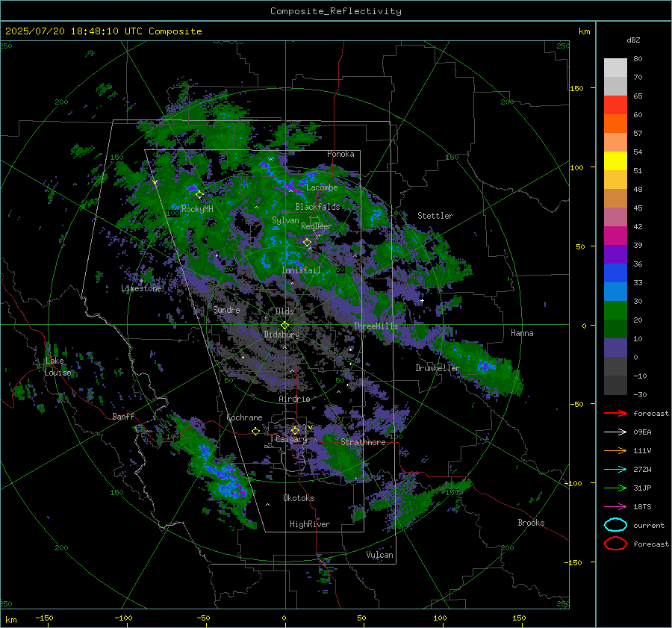Click the Strathmore label

[x=363, y=442]
